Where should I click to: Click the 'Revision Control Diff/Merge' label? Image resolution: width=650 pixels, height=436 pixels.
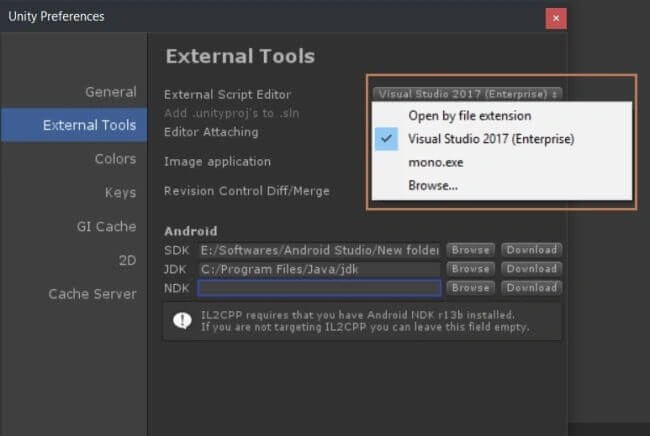[247, 191]
